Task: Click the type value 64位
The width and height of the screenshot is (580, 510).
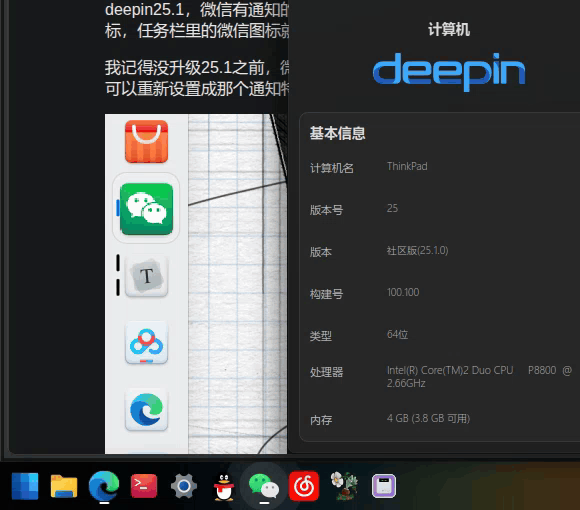Action: [397, 334]
